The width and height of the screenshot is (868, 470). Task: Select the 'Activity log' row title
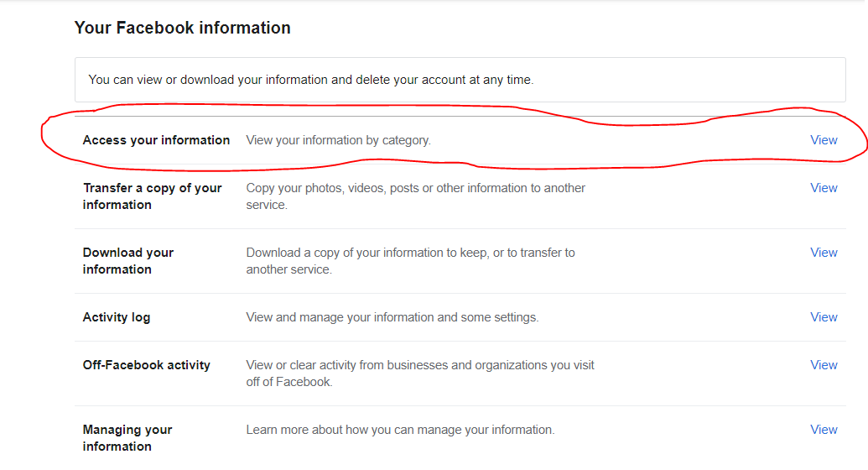pyautogui.click(x=117, y=317)
